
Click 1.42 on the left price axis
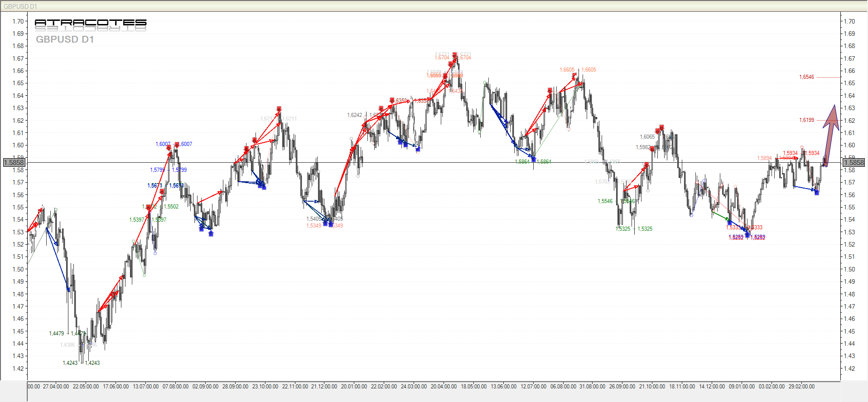tap(18, 368)
